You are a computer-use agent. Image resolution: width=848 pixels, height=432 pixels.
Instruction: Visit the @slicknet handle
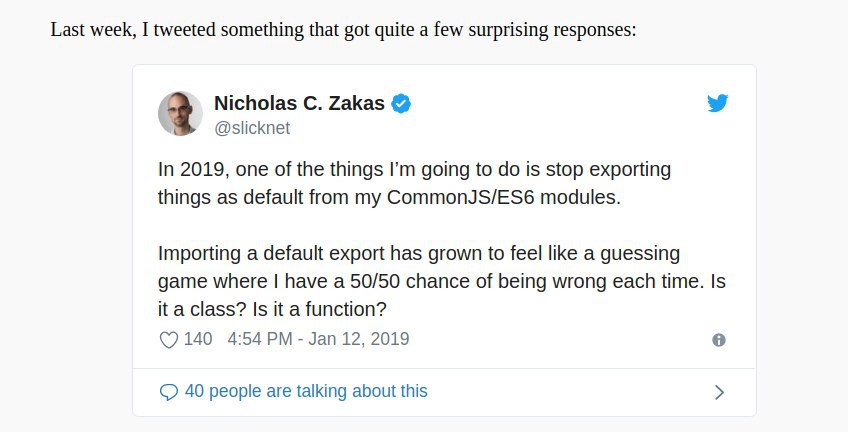pyautogui.click(x=252, y=128)
